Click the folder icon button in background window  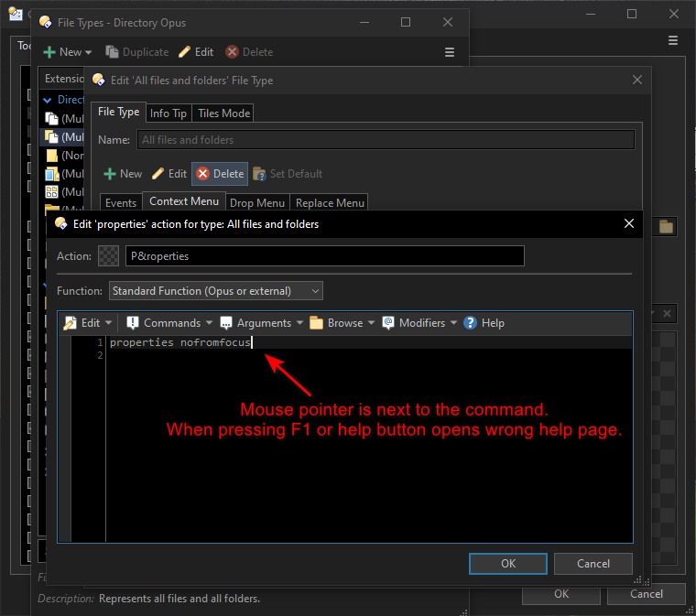pyautogui.click(x=666, y=227)
